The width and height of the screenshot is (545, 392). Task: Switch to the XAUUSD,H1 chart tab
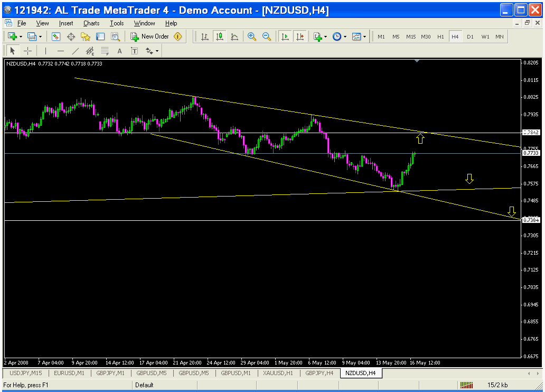coord(278,373)
